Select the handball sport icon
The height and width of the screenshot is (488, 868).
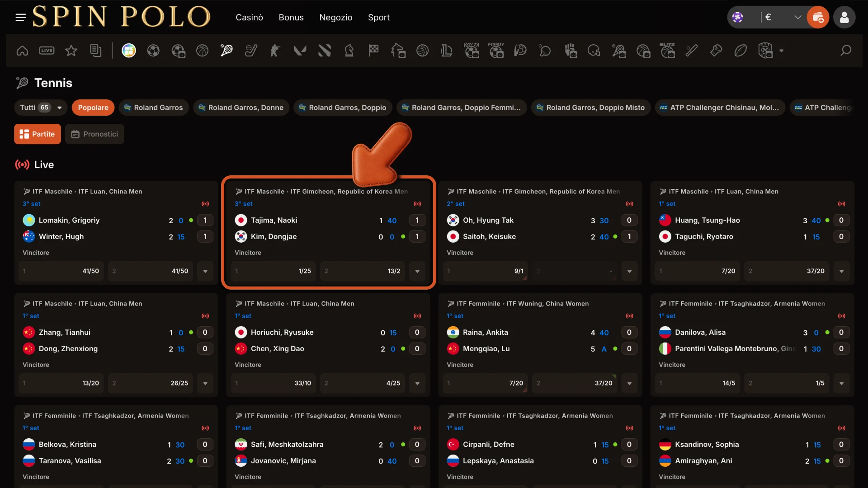coord(520,51)
